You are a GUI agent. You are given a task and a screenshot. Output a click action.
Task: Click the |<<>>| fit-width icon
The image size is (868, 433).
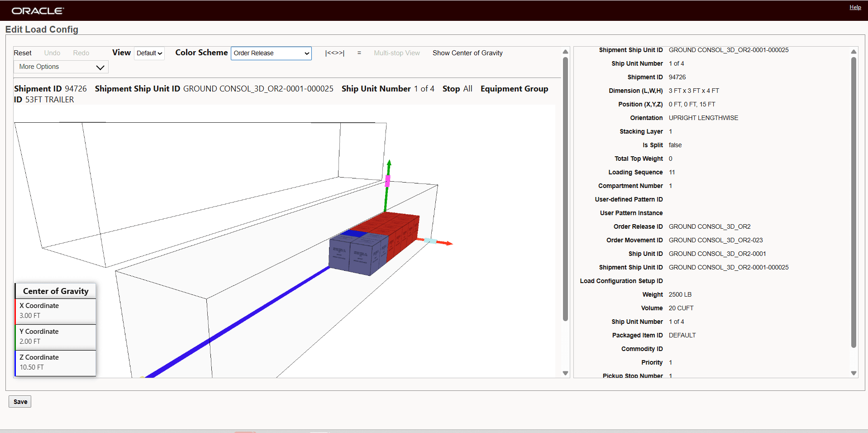click(335, 53)
